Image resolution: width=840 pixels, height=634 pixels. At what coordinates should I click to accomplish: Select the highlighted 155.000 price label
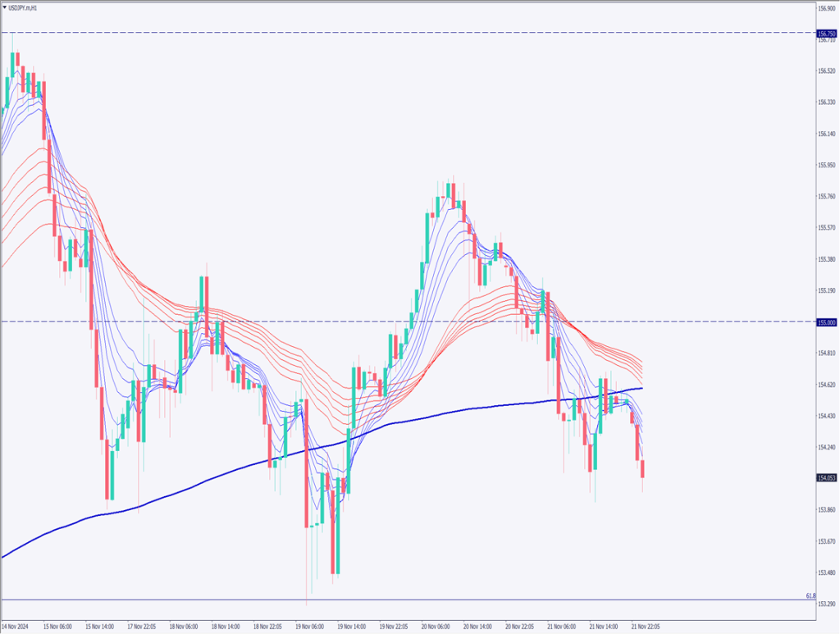point(827,322)
